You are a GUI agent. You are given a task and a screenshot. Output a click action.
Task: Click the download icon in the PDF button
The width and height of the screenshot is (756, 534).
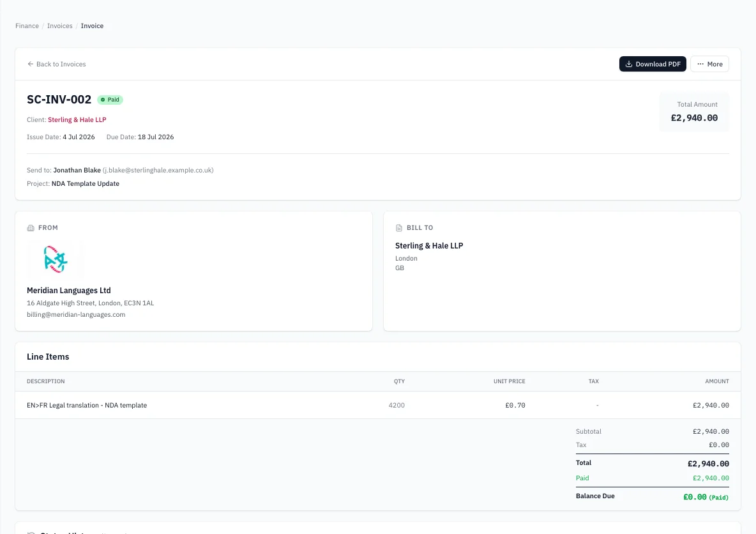pos(629,64)
